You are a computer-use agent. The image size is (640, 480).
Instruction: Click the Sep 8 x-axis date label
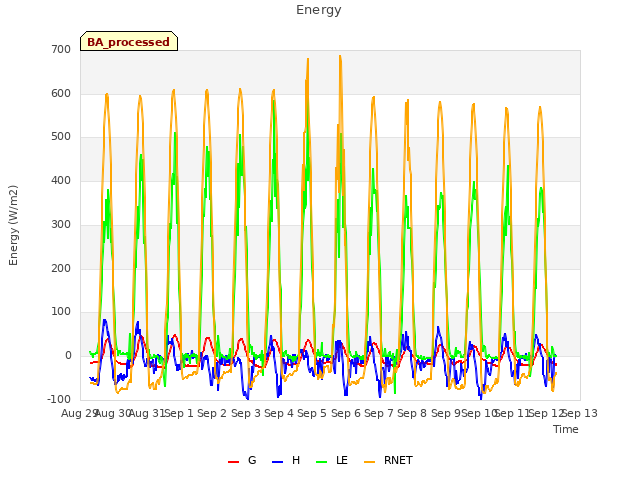412,413
